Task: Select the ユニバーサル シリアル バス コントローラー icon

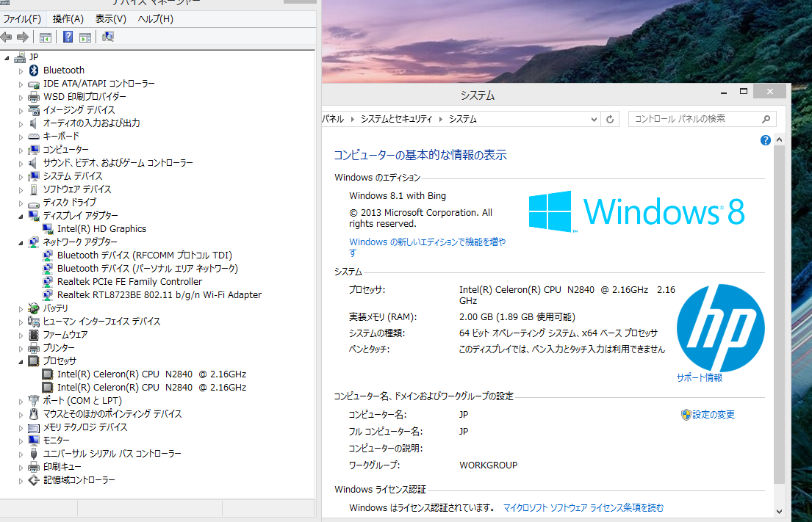Action: pyautogui.click(x=34, y=454)
